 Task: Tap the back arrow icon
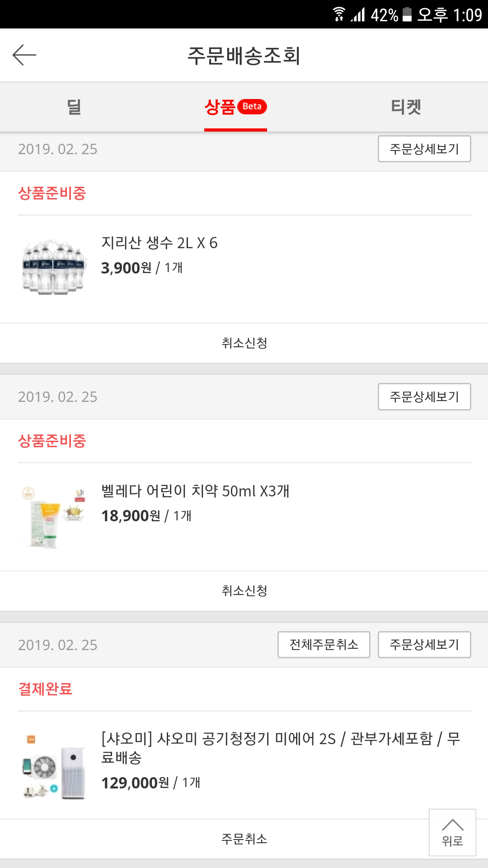(24, 55)
